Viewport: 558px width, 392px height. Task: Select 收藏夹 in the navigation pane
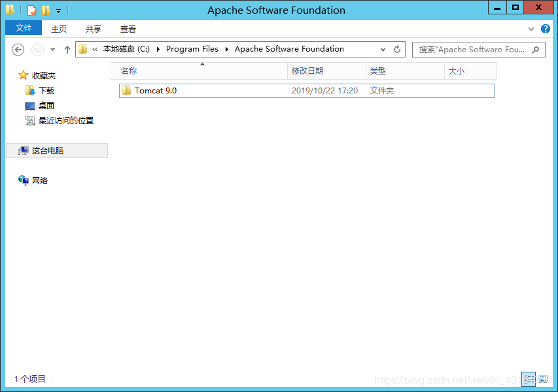[44, 75]
